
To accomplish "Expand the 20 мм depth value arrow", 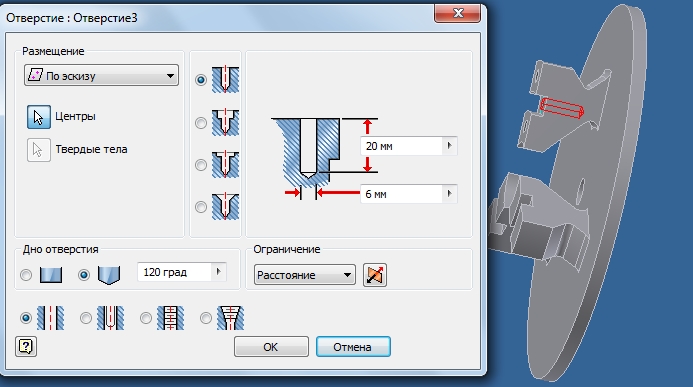I will (x=449, y=145).
